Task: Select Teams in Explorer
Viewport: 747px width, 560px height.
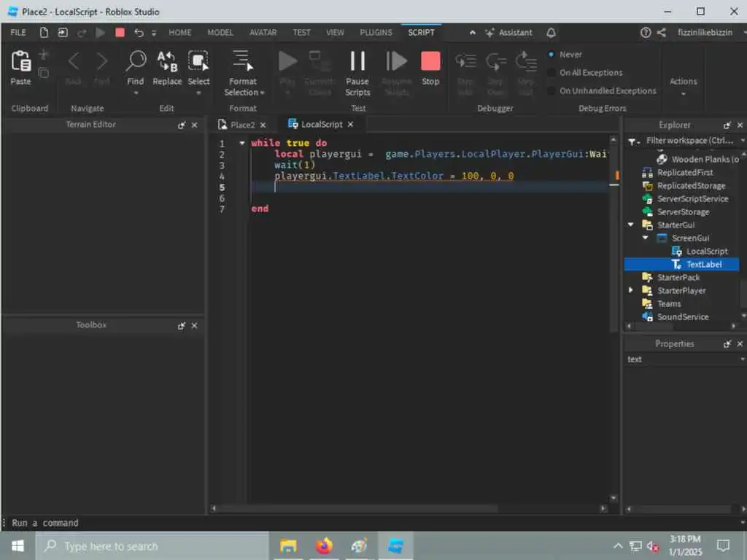Action: pyautogui.click(x=669, y=303)
